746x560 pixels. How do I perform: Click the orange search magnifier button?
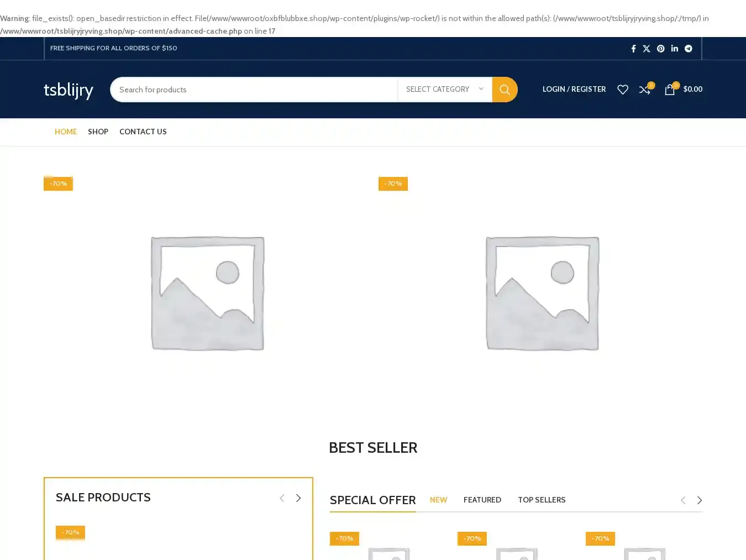pos(505,90)
